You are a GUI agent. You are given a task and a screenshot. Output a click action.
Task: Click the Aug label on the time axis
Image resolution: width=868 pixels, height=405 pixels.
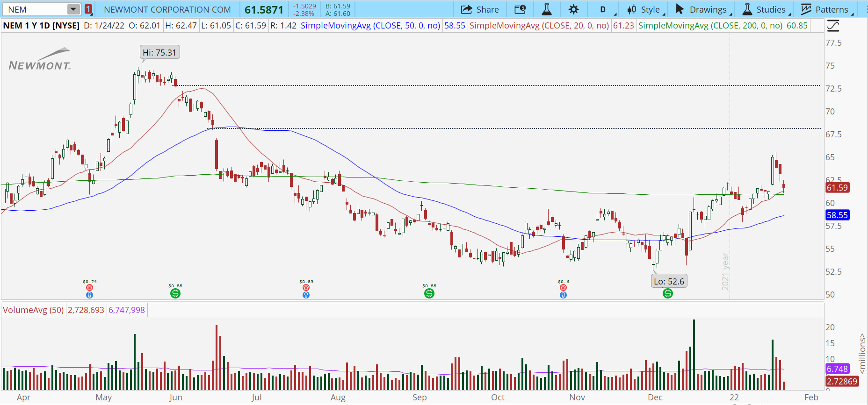tap(338, 397)
